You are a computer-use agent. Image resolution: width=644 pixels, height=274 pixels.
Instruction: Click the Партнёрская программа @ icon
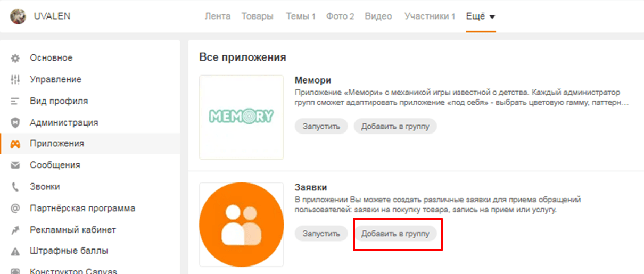point(15,209)
